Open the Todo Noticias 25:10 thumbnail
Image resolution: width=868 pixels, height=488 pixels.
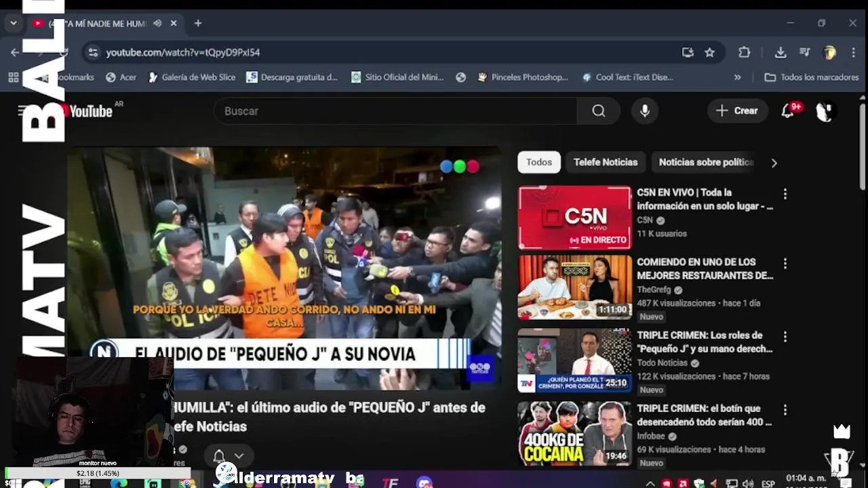pyautogui.click(x=575, y=360)
